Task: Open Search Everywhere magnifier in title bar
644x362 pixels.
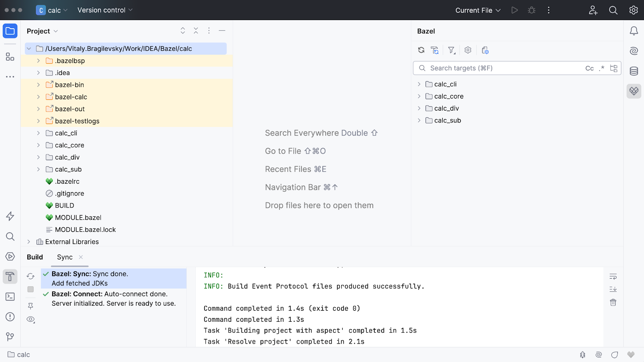Action: (x=613, y=10)
